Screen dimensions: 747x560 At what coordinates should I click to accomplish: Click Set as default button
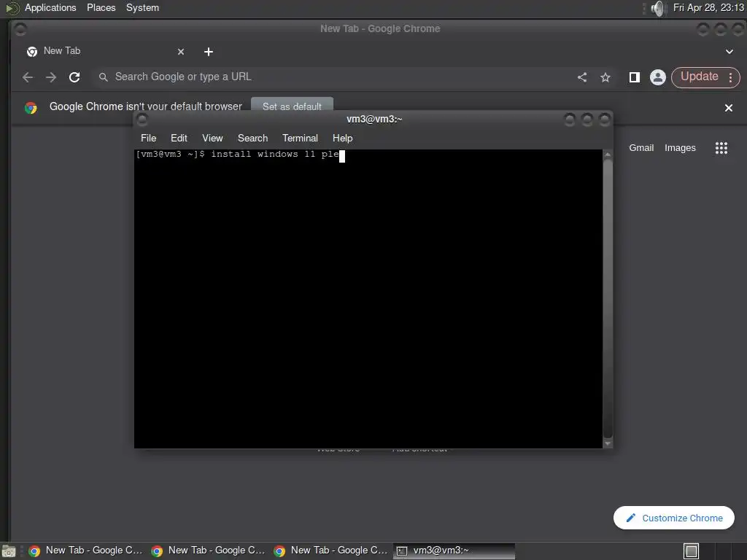292,105
